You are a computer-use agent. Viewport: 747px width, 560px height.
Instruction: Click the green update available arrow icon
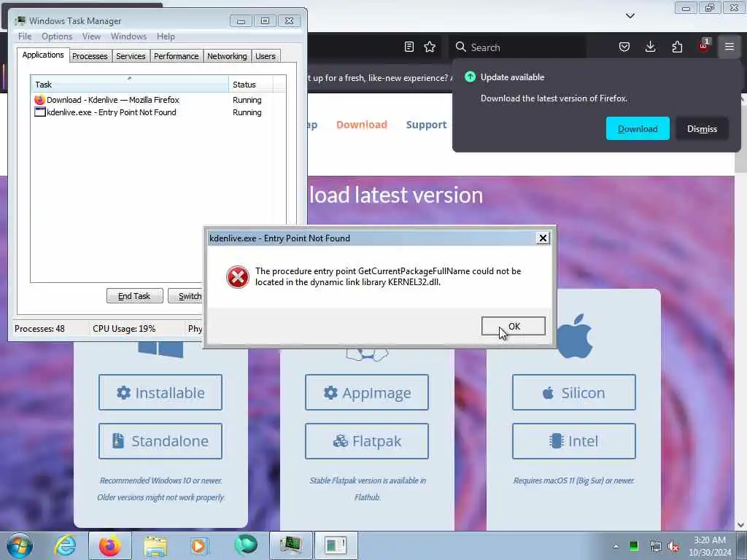(471, 77)
